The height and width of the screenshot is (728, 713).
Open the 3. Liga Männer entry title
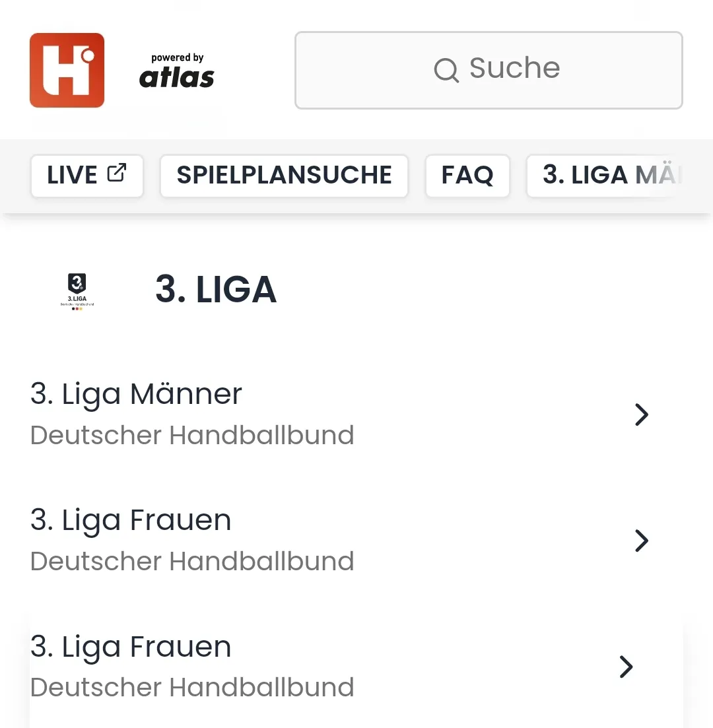tap(136, 394)
